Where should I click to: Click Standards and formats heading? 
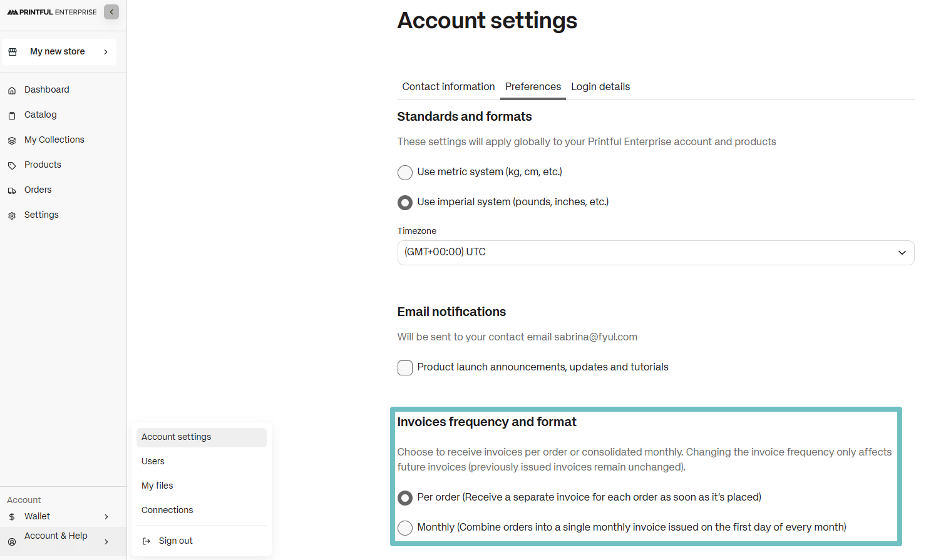coord(465,116)
